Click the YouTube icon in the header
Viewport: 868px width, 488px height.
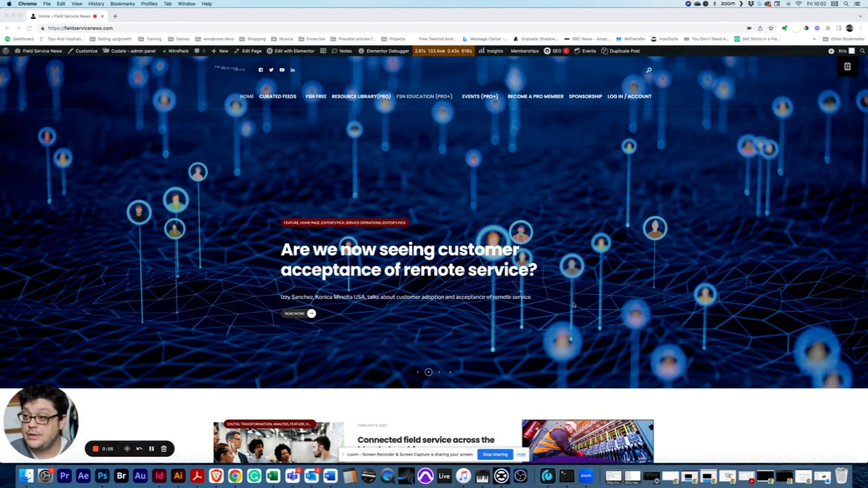click(282, 70)
